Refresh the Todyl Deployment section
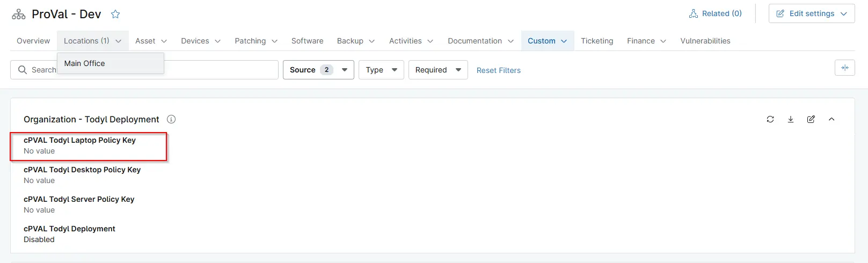 tap(770, 119)
